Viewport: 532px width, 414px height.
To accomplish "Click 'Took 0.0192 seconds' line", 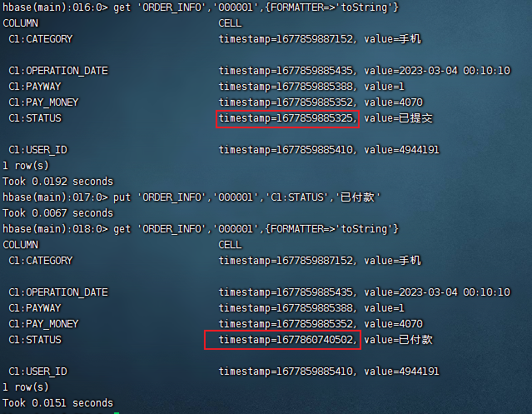I will coord(57,182).
